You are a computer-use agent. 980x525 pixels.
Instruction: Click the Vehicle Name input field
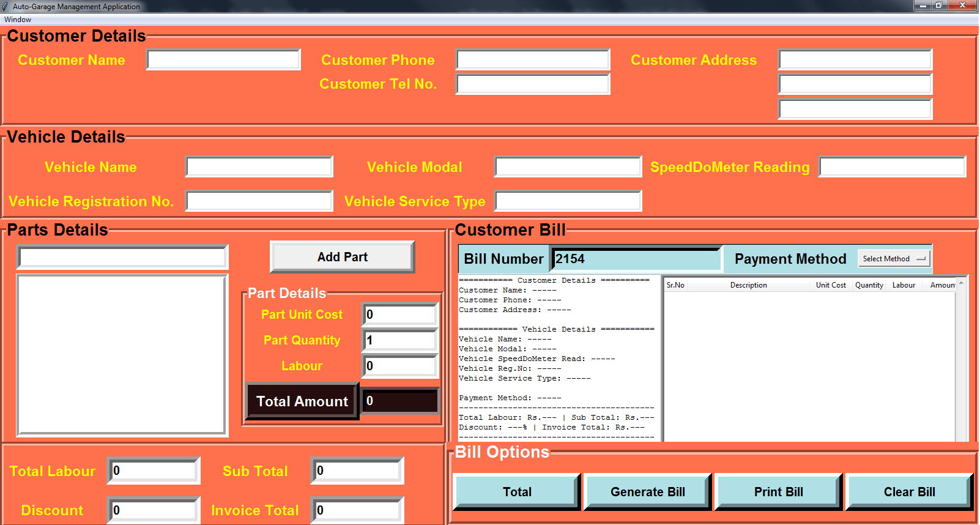click(x=259, y=166)
